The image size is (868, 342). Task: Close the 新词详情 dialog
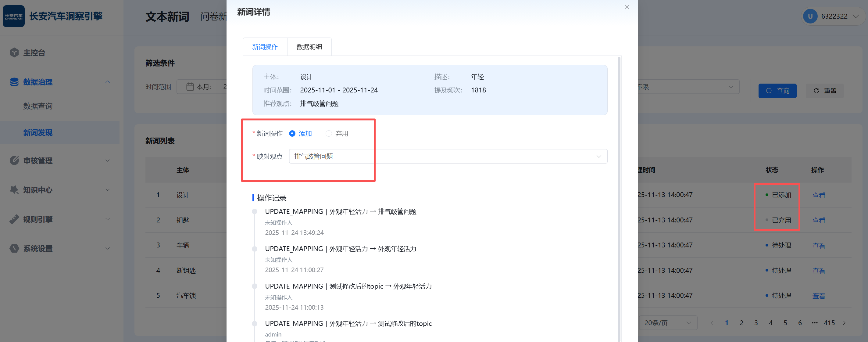pyautogui.click(x=627, y=7)
